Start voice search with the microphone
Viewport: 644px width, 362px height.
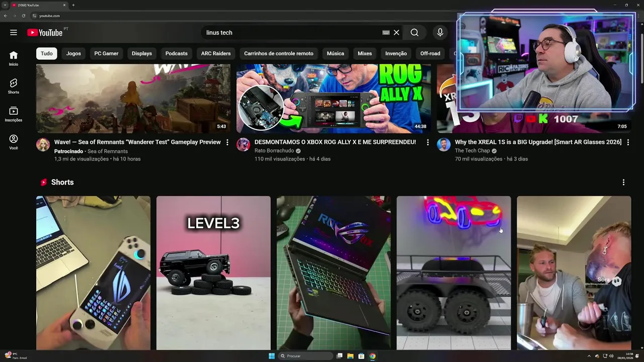click(x=440, y=33)
